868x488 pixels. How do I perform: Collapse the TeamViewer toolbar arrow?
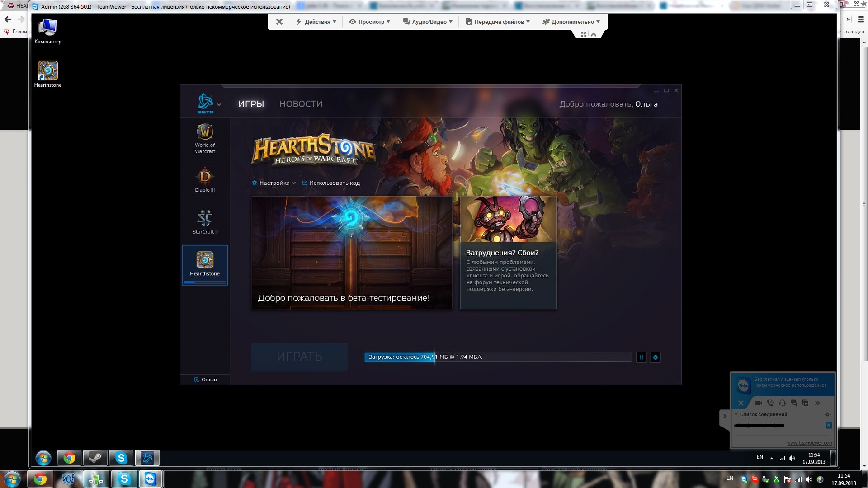[x=594, y=34]
